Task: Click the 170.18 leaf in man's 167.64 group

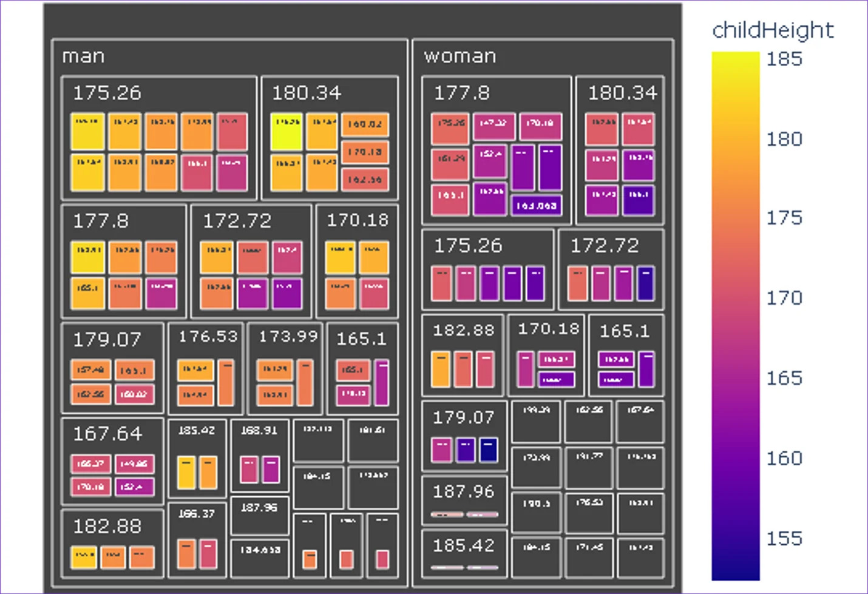Action: coord(90,487)
